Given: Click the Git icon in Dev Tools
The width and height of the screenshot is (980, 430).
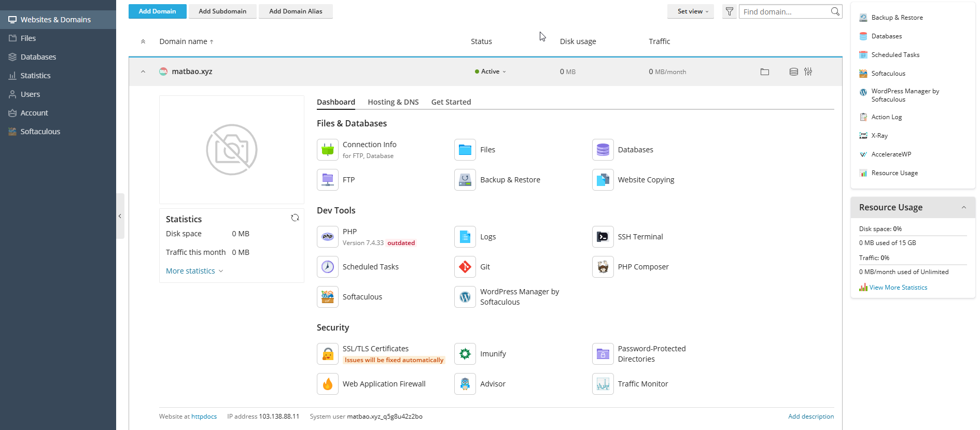Looking at the screenshot, I should point(465,267).
